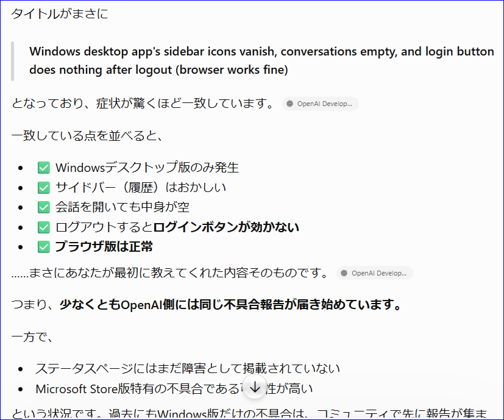Click the quoted title starting "Windows desktop app's sidebar"

click(261, 60)
